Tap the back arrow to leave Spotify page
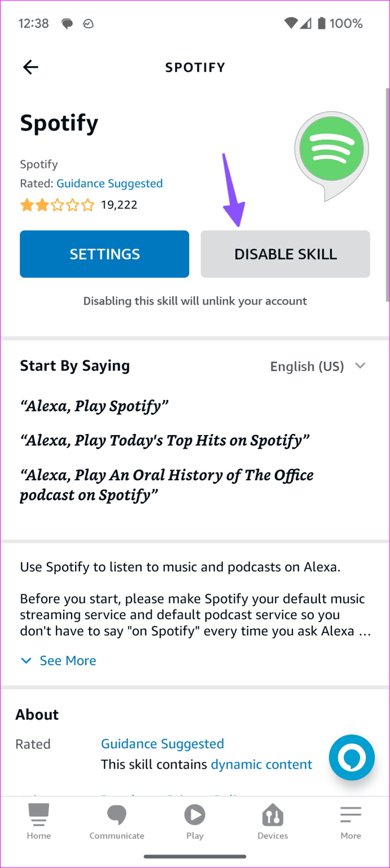The height and width of the screenshot is (868, 390). 30,67
